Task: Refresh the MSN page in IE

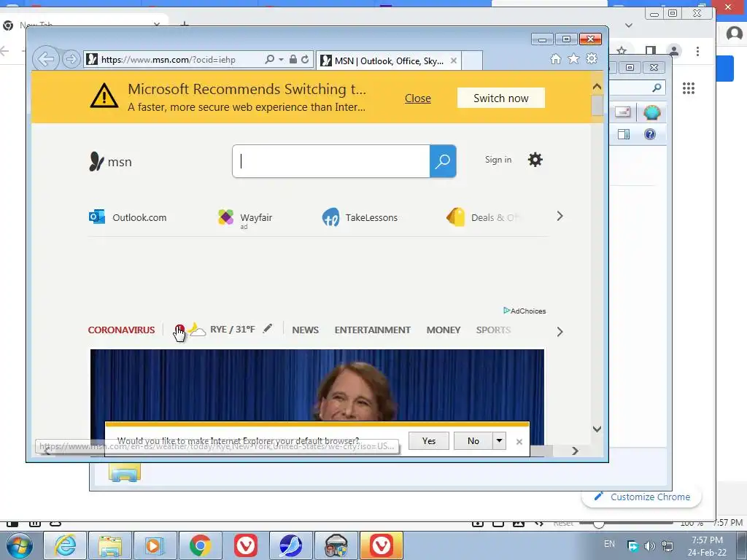Action: tap(305, 60)
